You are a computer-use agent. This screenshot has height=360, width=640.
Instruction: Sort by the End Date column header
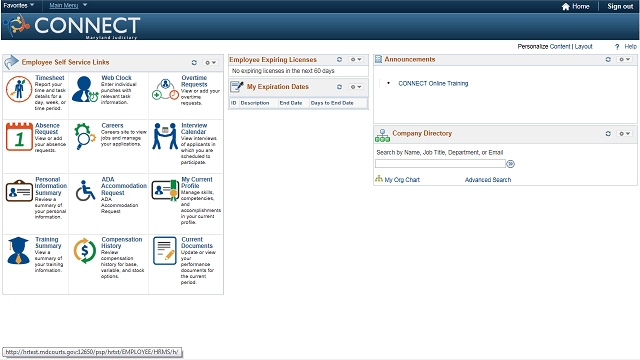291,103
